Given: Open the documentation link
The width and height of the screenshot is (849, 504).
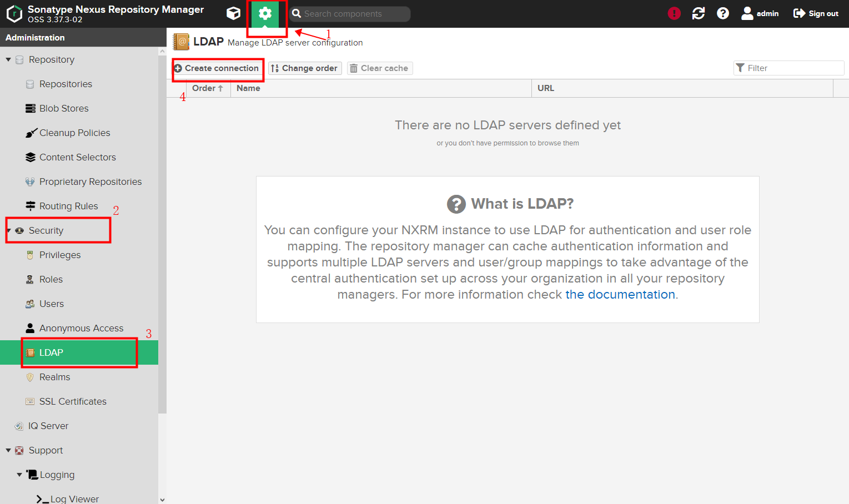Looking at the screenshot, I should (x=620, y=294).
